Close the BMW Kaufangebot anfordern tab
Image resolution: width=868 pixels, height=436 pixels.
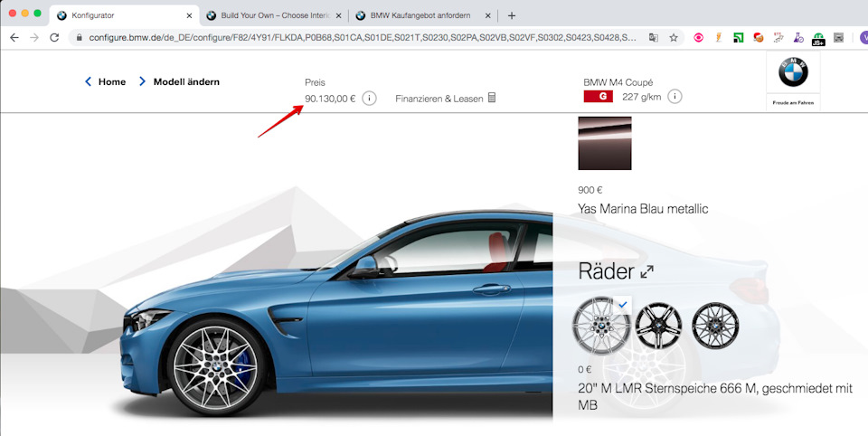point(487,15)
